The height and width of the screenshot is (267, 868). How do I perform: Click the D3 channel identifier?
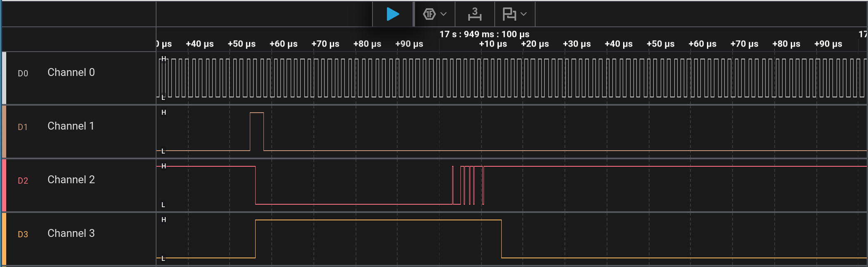(23, 234)
